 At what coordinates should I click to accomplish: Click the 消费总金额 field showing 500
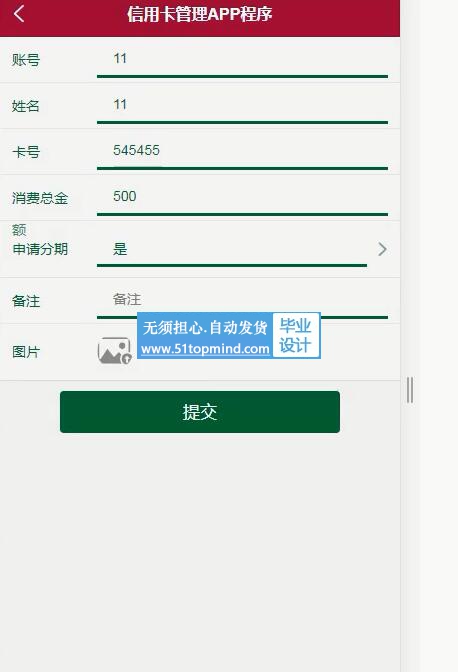pos(242,198)
